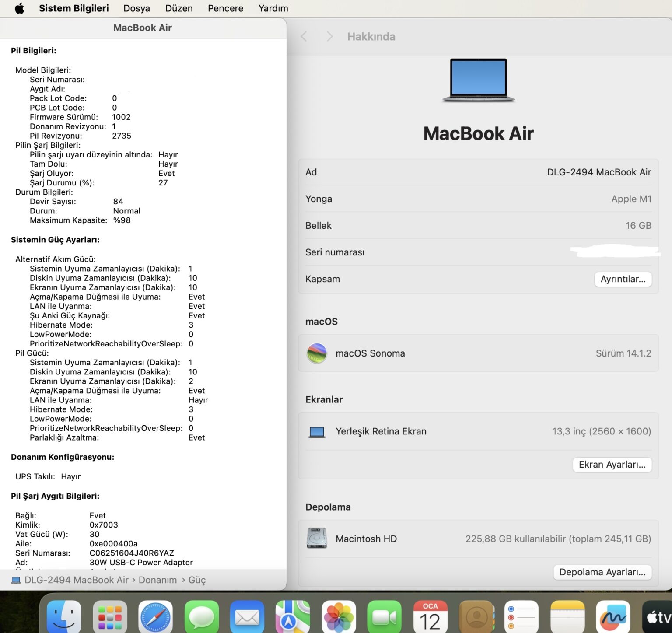This screenshot has width=672, height=633.
Task: Open FaceTime from the Dock
Action: tap(384, 617)
